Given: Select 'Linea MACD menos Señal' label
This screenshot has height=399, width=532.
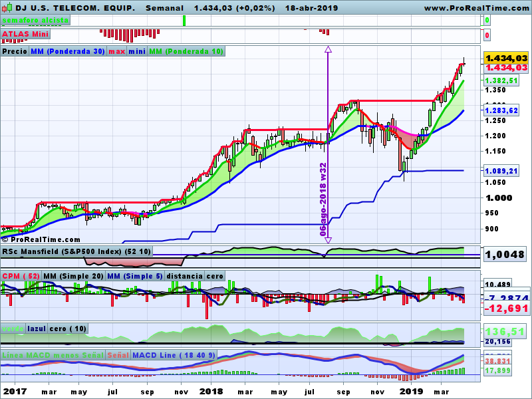Looking at the screenshot, I should [53, 355].
